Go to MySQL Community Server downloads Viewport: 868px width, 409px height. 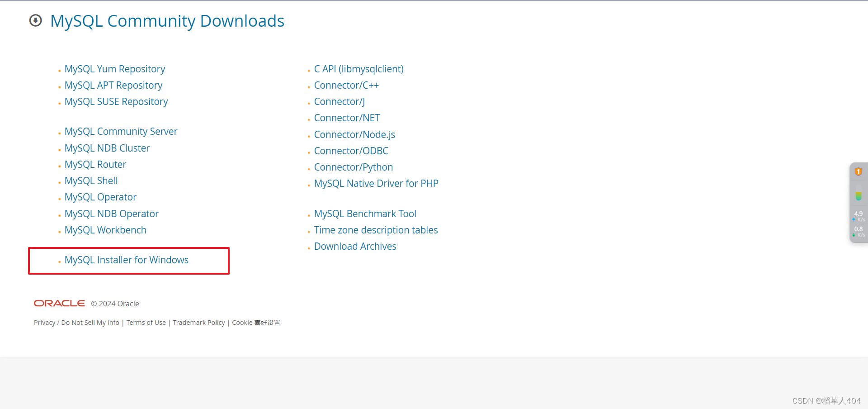[x=121, y=132]
